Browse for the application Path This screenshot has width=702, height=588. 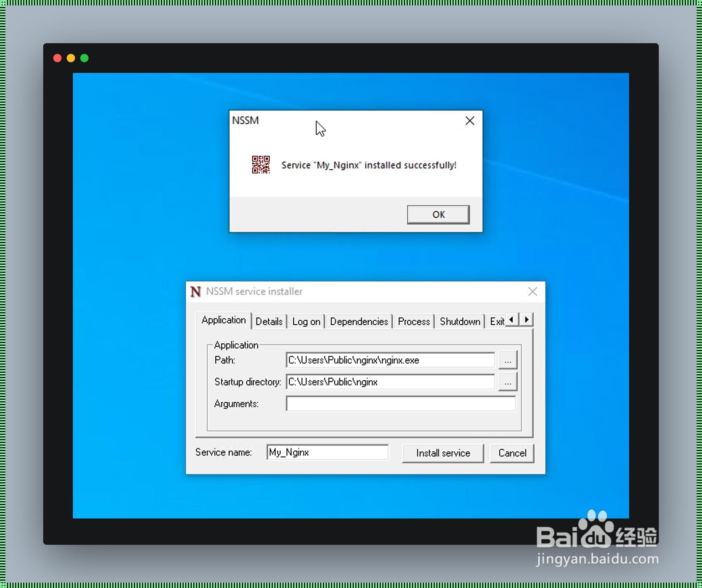(x=508, y=360)
